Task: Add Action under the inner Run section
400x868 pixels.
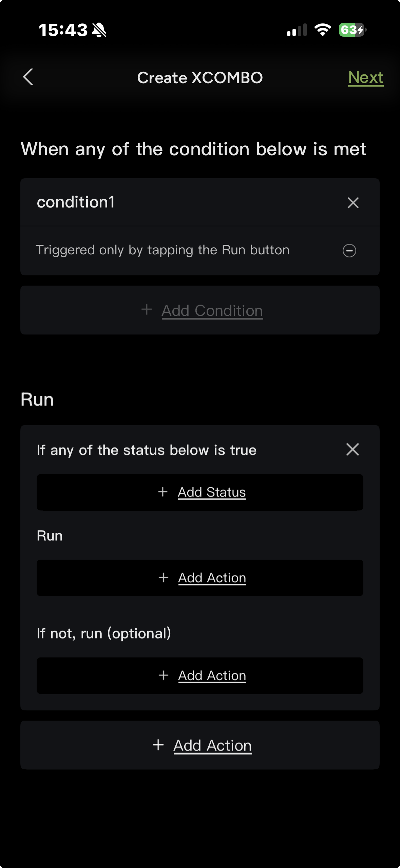Action: pos(212,578)
